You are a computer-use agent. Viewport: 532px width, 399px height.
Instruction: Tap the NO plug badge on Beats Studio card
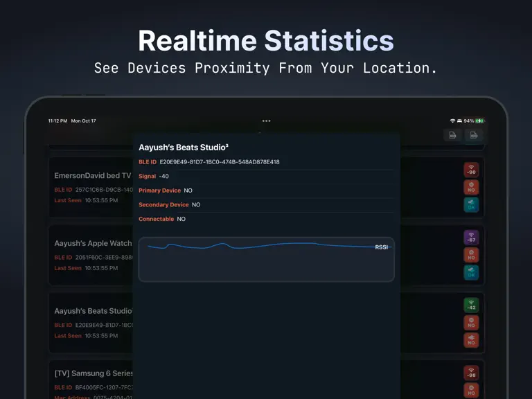[x=471, y=340]
